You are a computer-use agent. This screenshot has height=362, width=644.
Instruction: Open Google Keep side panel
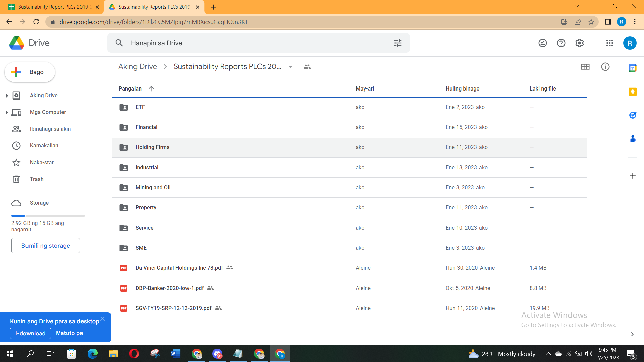pyautogui.click(x=633, y=92)
